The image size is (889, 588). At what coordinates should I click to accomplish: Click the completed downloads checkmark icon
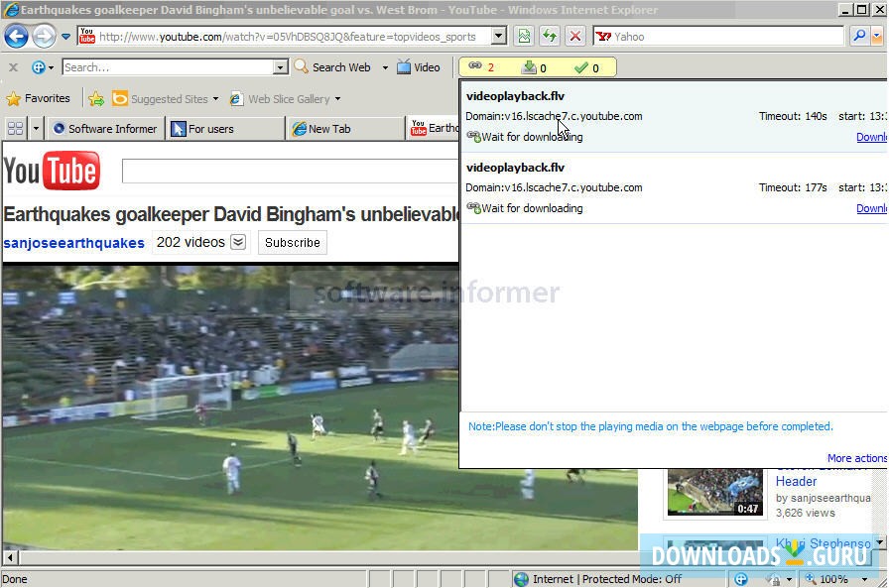click(x=586, y=67)
